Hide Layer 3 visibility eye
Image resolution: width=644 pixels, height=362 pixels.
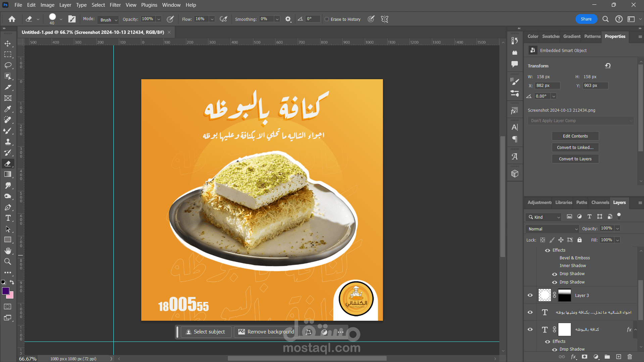click(530, 295)
